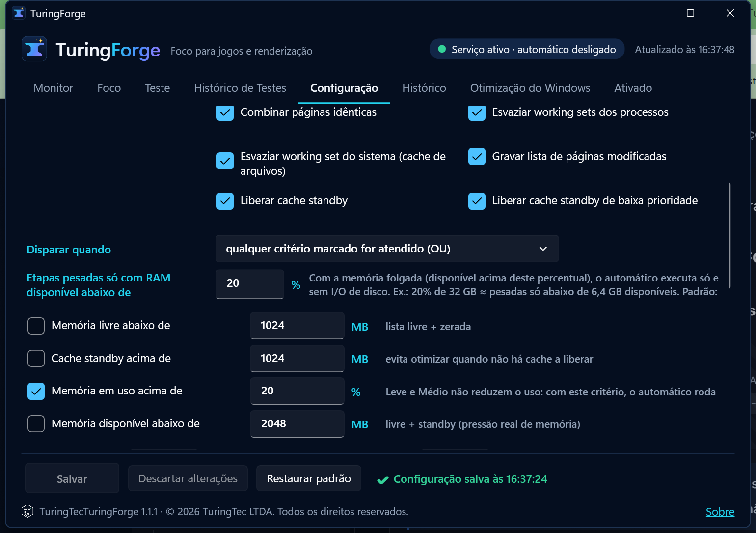Click the 'Serviço ativo · automático desligado' status pill

click(x=527, y=49)
